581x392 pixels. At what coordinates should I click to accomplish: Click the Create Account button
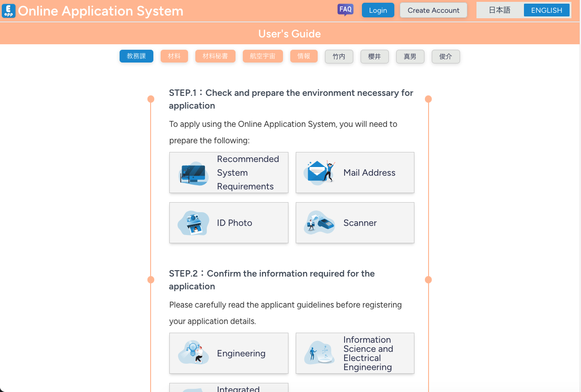click(x=433, y=10)
